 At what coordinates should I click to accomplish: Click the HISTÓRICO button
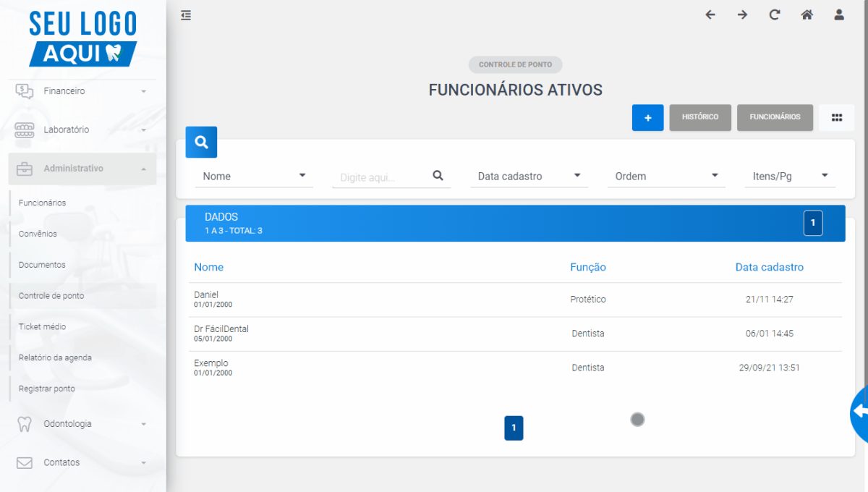(700, 117)
